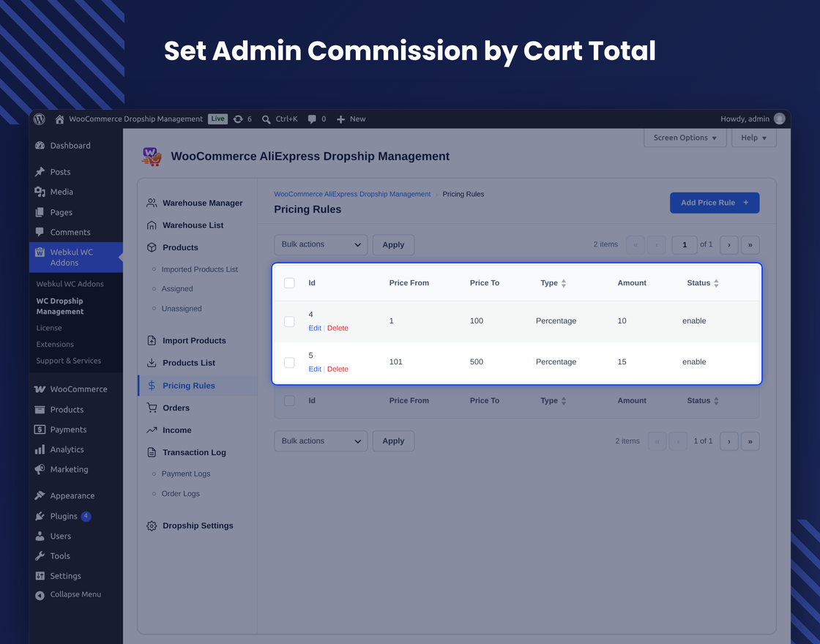This screenshot has height=644, width=820.
Task: Open the bottom Bulk actions dropdown
Action: point(321,441)
